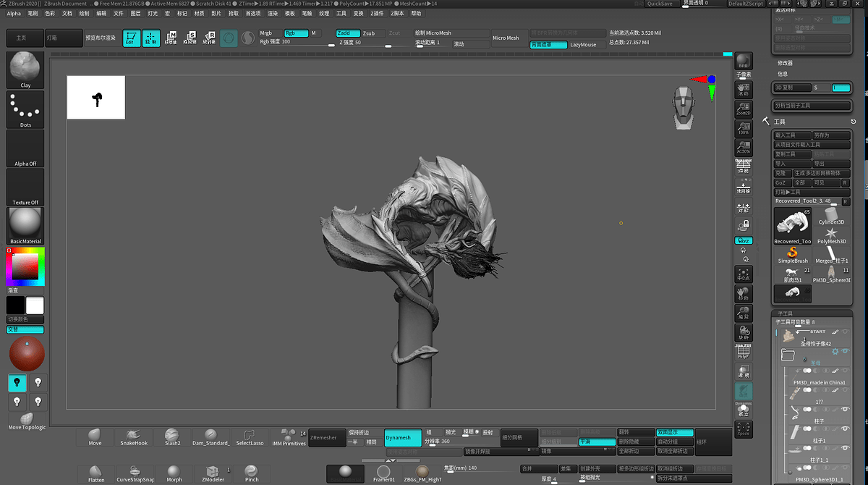Viewport: 868px width, 485px height.
Task: Toggle visibility eye of 柱子 subtool
Action: click(844, 410)
